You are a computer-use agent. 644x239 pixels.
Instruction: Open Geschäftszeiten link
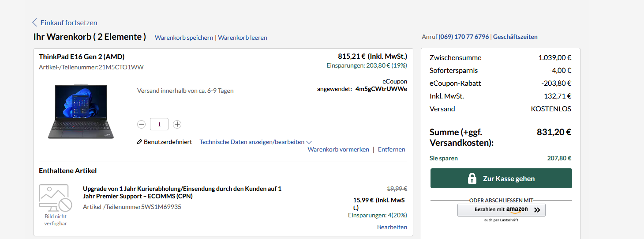515,37
